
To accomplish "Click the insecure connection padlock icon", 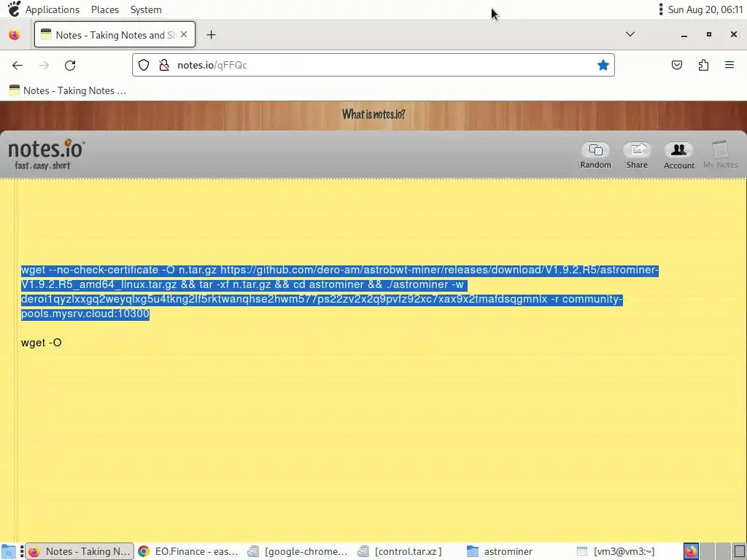I will pos(164,65).
